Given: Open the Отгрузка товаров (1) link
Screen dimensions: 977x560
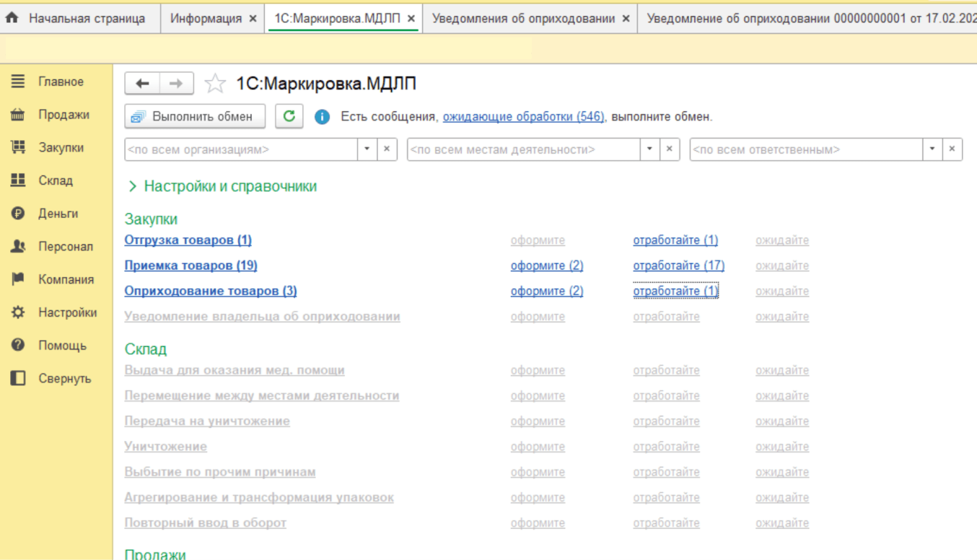Looking at the screenshot, I should click(x=188, y=240).
